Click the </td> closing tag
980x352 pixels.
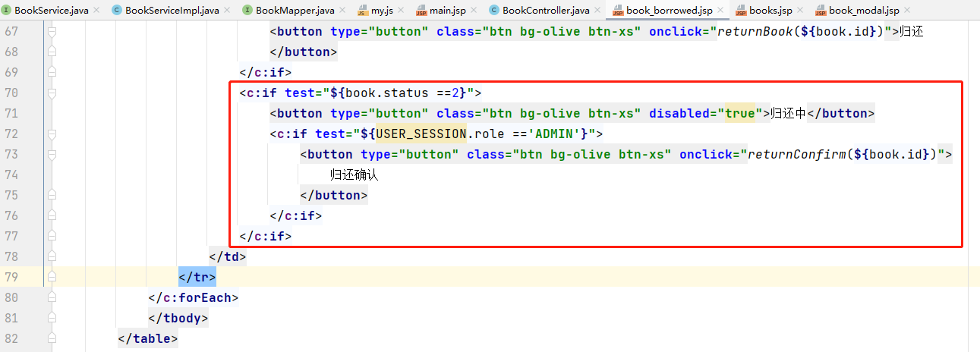228,256
